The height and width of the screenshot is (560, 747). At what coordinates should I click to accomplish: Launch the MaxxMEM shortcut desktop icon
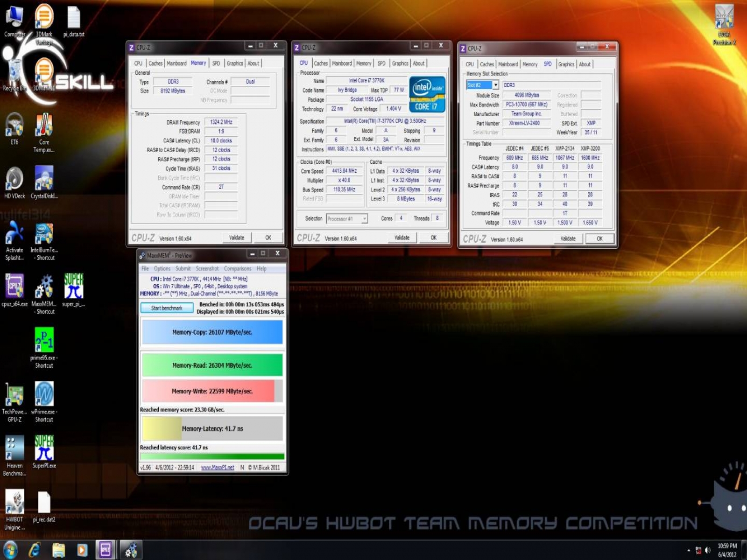(x=44, y=294)
